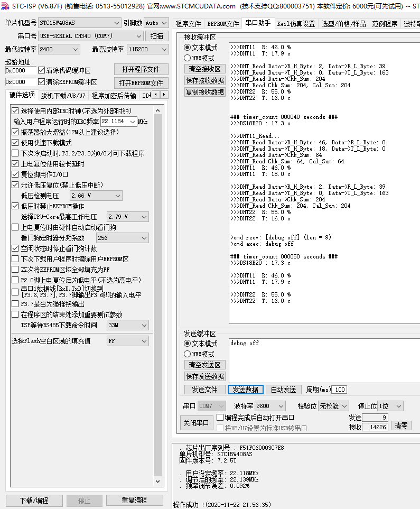This screenshot has height=509, width=420.
Task: Open 最高波特率 115200 dropdown
Action: (x=148, y=49)
